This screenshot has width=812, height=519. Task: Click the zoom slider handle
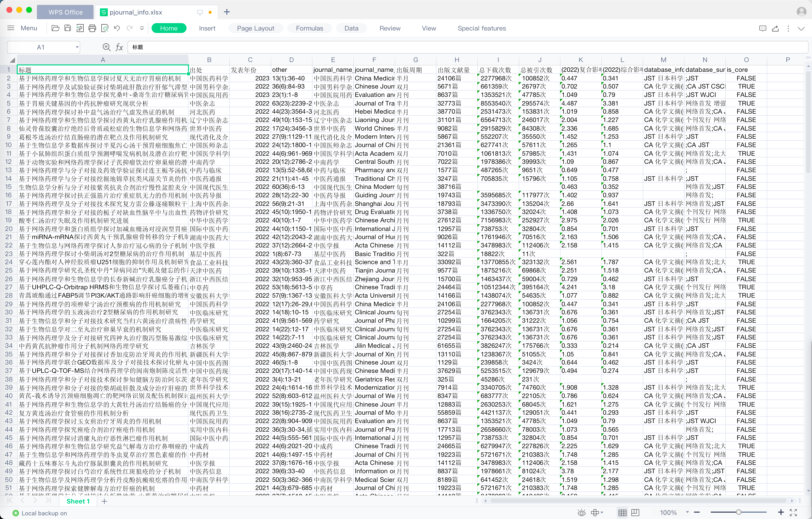(738, 512)
